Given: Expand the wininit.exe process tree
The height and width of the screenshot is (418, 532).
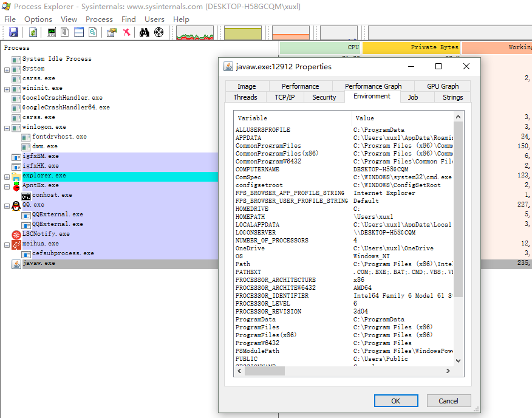Looking at the screenshot, I should (x=7, y=89).
